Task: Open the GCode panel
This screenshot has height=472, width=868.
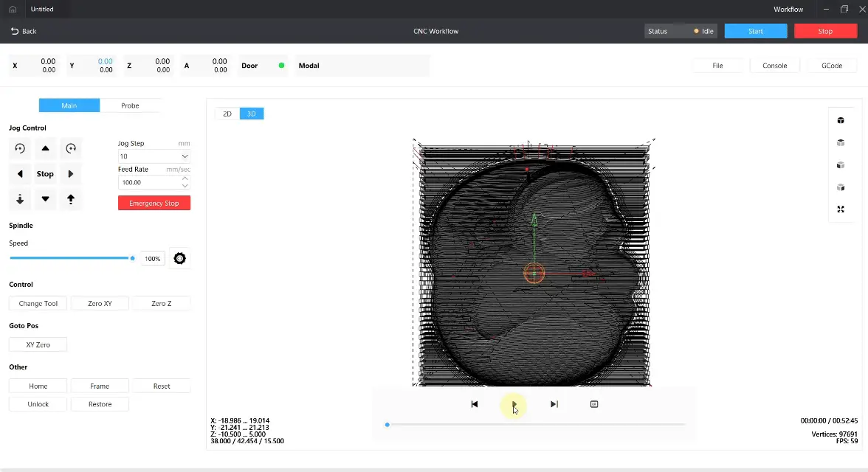Action: click(x=831, y=65)
